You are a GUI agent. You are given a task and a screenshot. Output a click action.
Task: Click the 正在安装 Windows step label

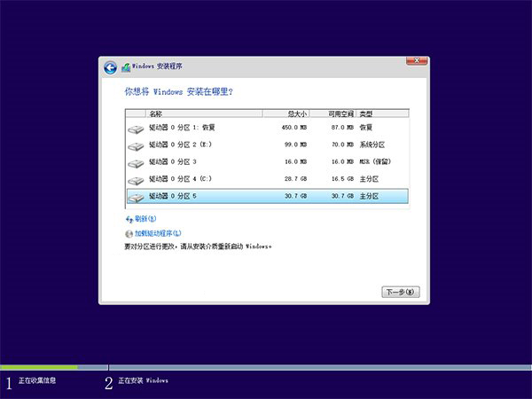coord(143,380)
